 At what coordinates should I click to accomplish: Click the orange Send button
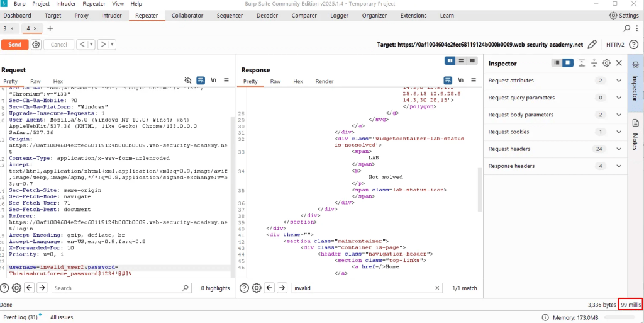click(14, 45)
